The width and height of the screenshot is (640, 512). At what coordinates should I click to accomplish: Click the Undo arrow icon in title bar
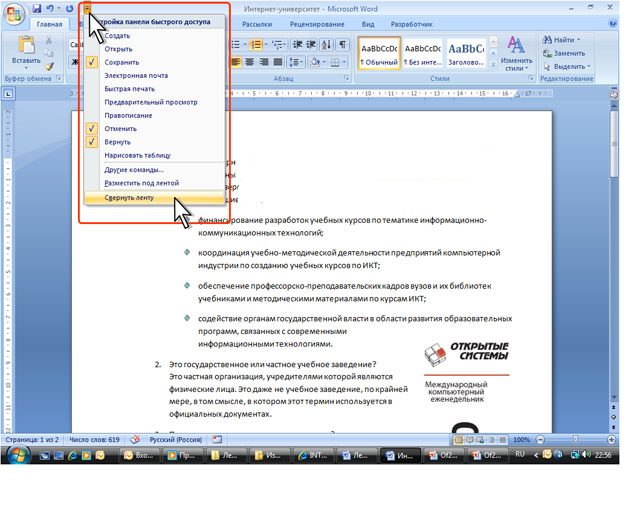tap(50, 9)
